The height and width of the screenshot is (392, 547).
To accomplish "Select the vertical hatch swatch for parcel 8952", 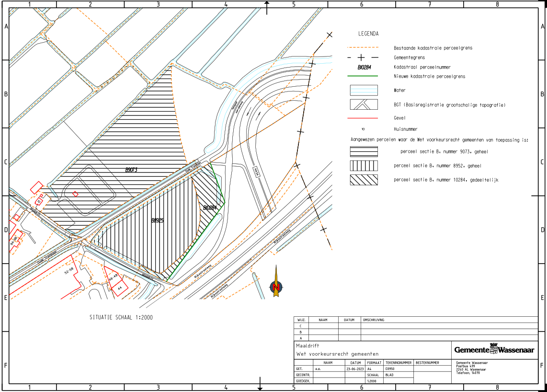I will [364, 166].
